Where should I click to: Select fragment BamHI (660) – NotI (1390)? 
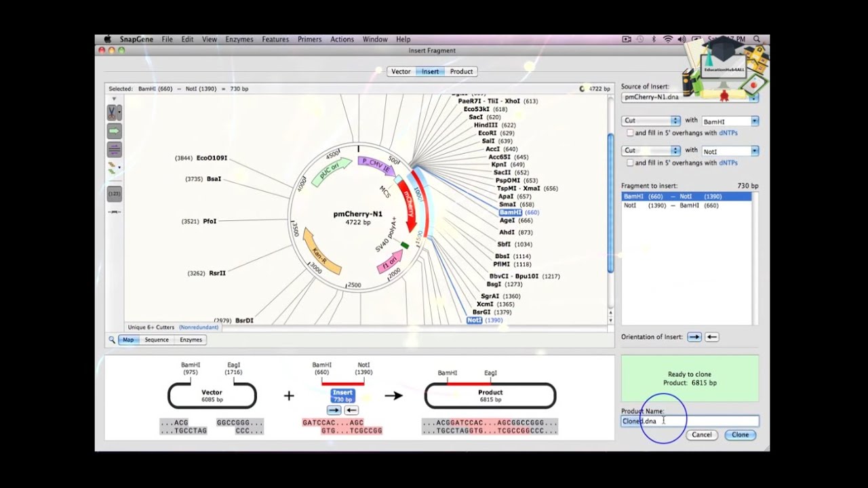pyautogui.click(x=686, y=197)
